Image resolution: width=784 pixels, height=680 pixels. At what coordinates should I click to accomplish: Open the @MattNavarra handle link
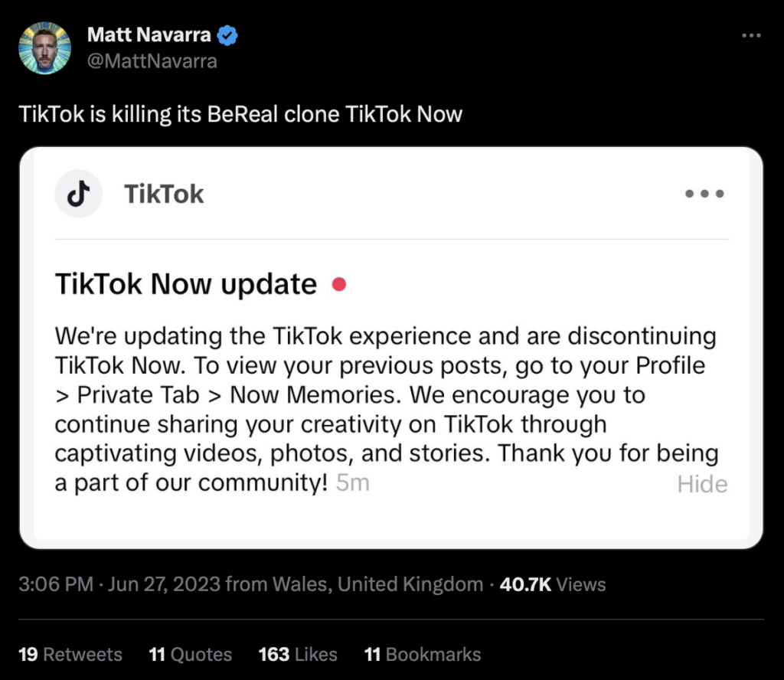[x=152, y=60]
